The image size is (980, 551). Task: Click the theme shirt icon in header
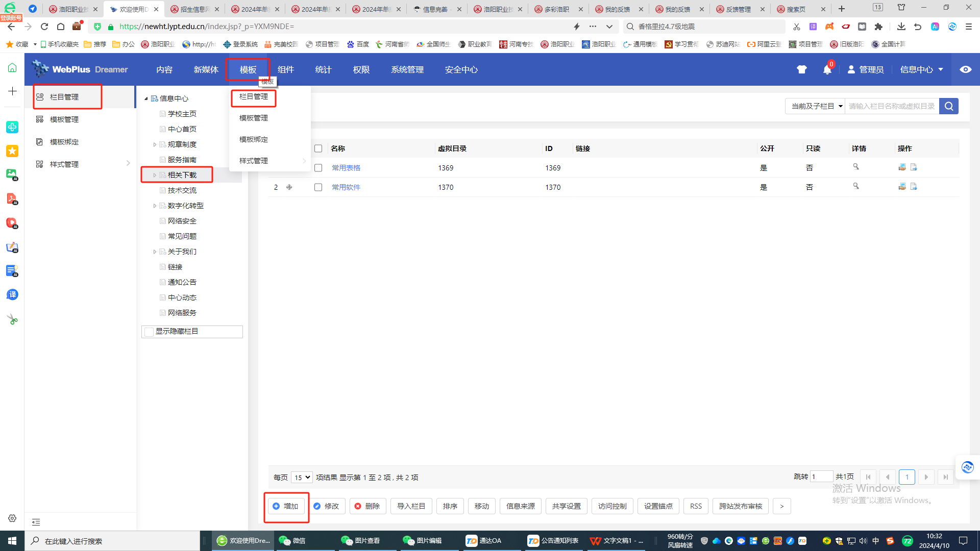[802, 70]
